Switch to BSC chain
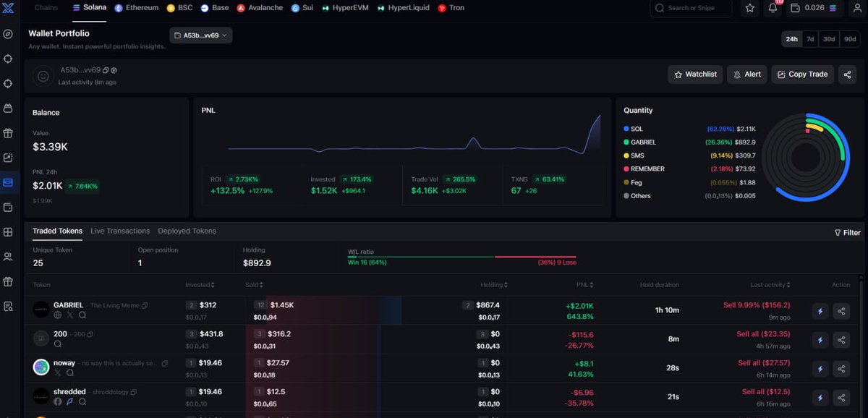The width and height of the screenshot is (868, 418). tap(180, 8)
